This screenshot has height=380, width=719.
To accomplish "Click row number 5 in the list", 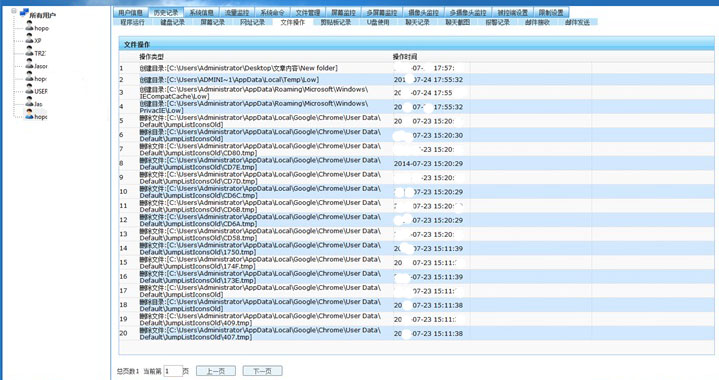I will (122, 121).
